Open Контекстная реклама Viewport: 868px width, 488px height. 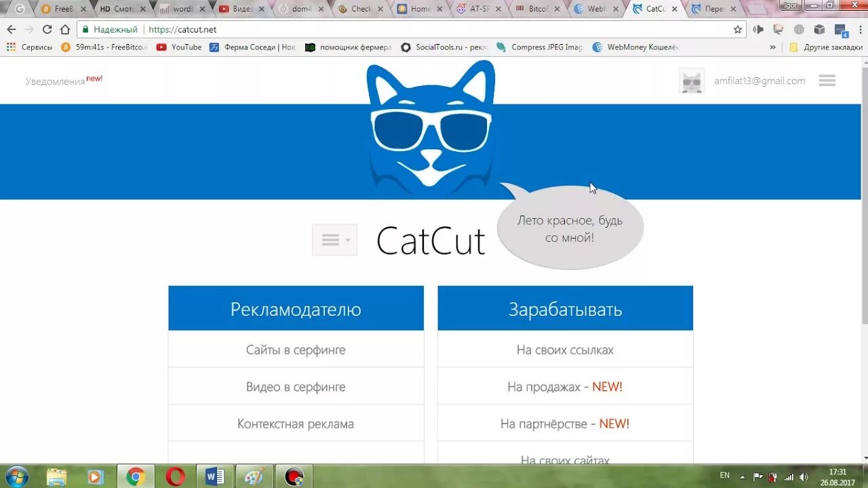[x=296, y=424]
